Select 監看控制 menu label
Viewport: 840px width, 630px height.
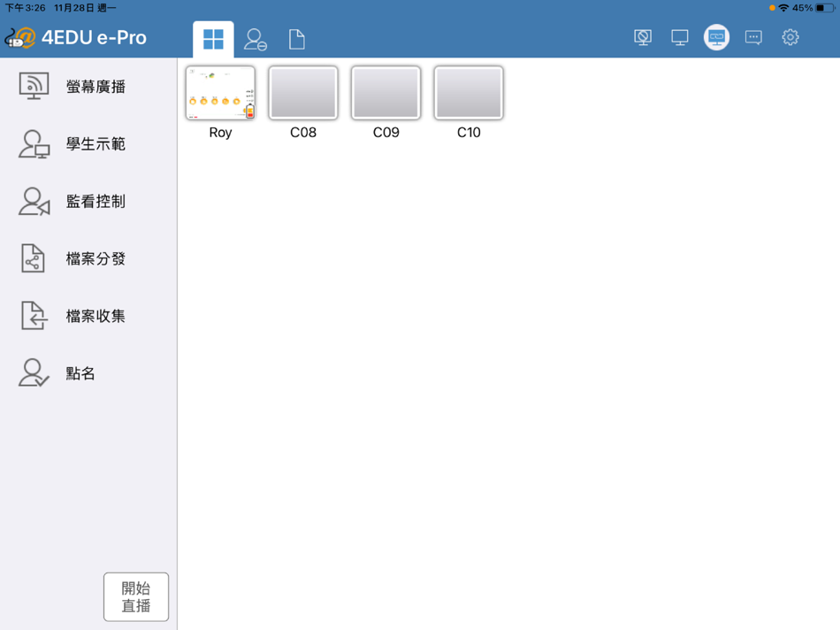coord(95,201)
